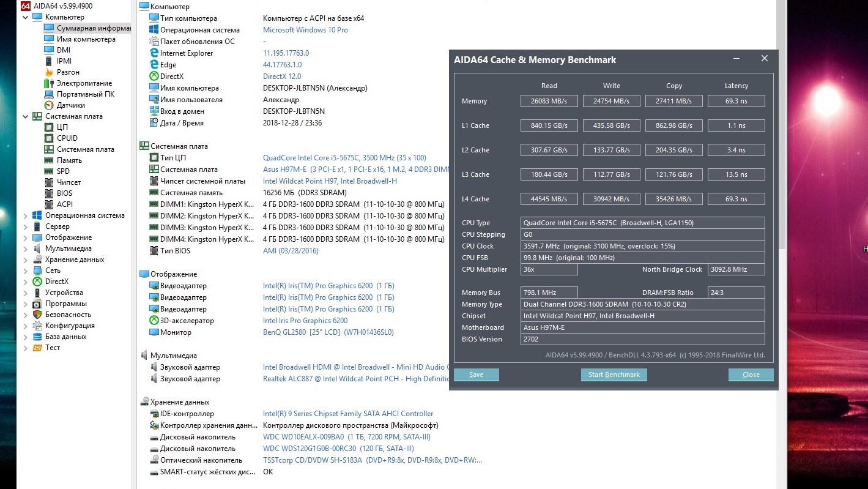868x489 pixels.
Task: Click the L4 Cache Copy value 35426 MB/s
Action: pyautogui.click(x=673, y=199)
